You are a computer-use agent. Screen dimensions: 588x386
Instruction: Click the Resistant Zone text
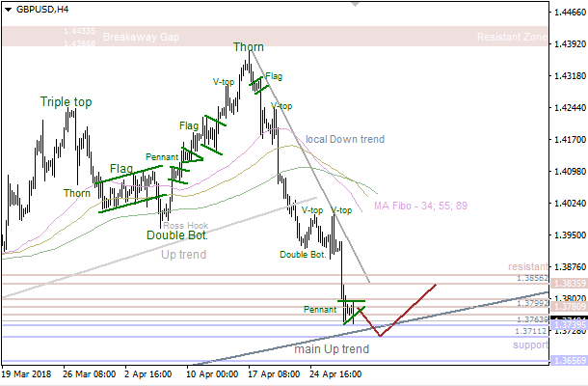[x=510, y=37]
